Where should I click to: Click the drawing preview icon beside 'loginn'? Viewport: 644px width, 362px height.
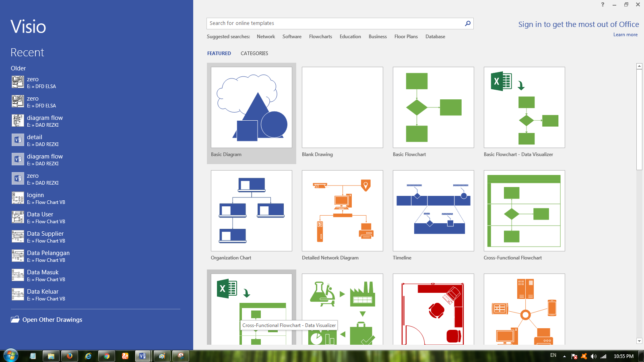18,198
